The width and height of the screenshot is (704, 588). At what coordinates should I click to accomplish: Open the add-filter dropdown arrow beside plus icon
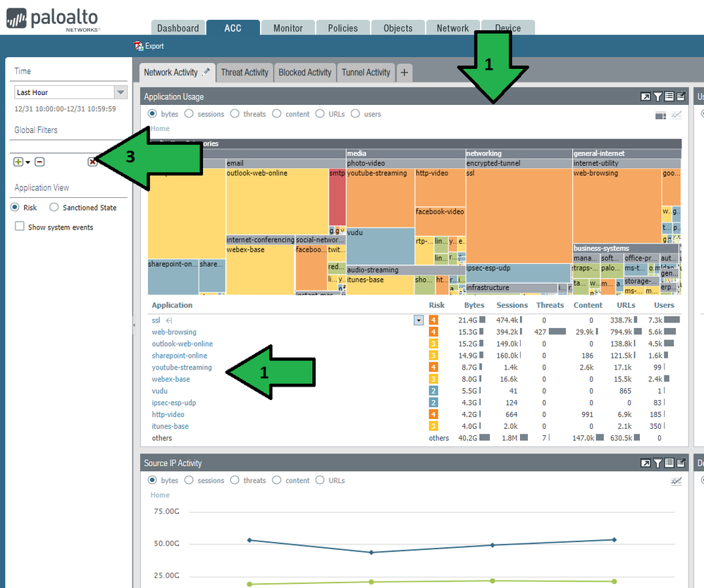pos(28,163)
